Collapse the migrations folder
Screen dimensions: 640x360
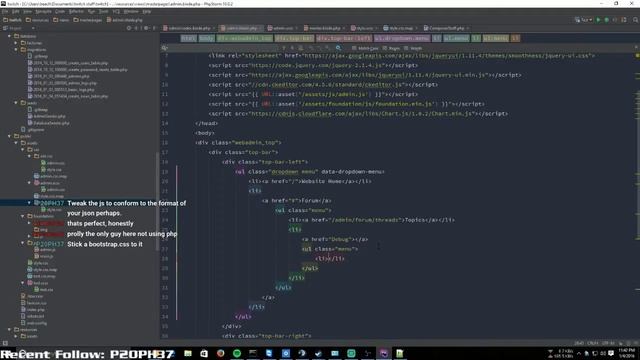point(16,50)
